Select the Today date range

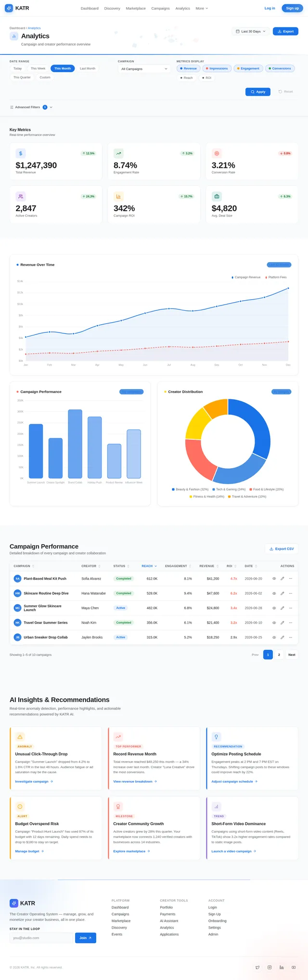[x=17, y=68]
